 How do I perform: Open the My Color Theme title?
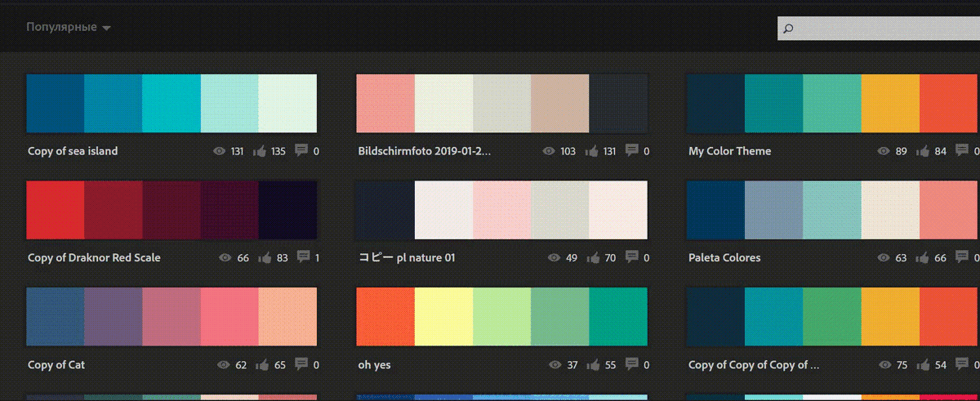(x=729, y=151)
